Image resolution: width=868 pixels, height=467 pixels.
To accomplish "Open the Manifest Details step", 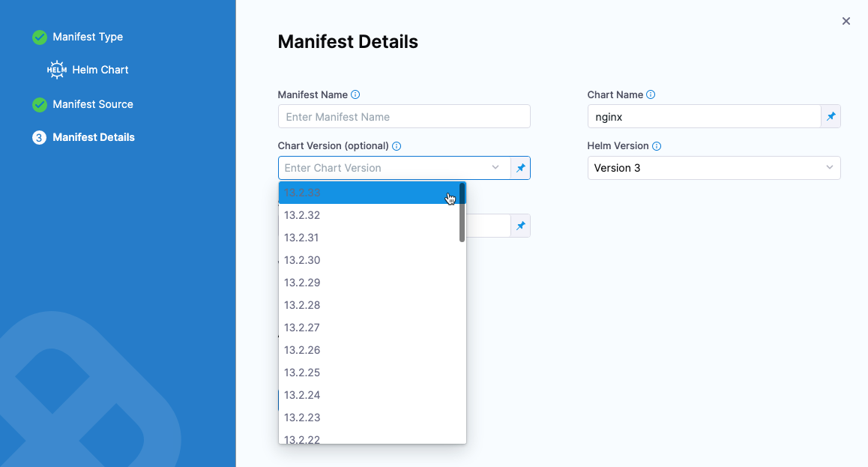I will pyautogui.click(x=93, y=137).
